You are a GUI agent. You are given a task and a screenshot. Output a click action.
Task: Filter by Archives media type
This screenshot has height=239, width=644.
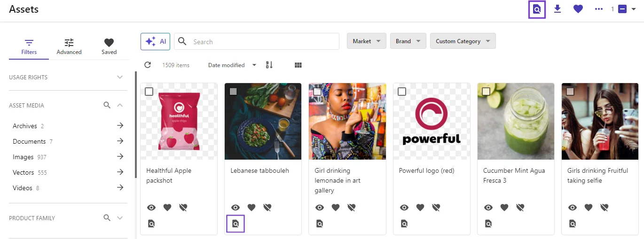click(x=68, y=126)
